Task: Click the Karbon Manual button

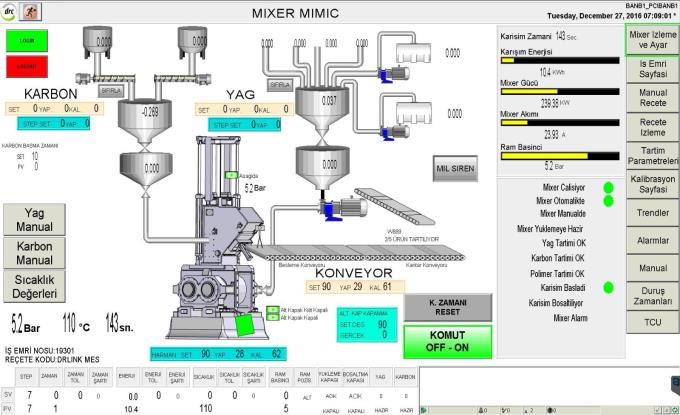Action: click(34, 253)
